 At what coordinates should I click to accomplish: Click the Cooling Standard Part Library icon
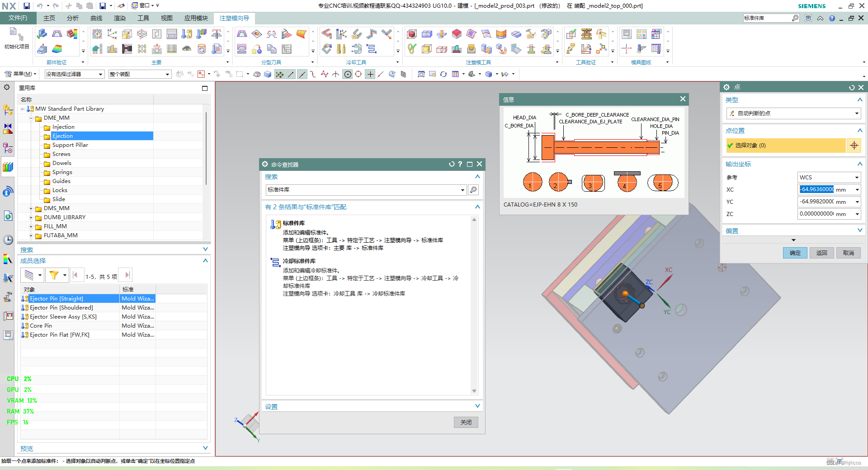coord(372,49)
